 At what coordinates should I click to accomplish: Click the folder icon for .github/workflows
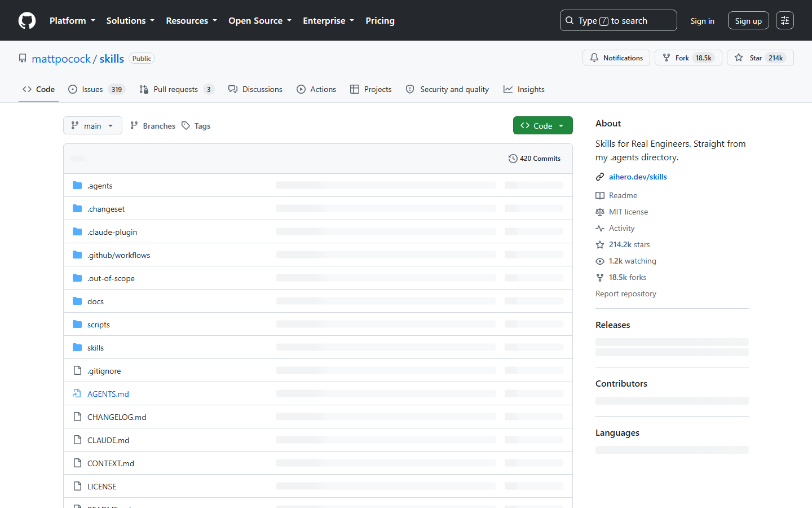click(77, 255)
